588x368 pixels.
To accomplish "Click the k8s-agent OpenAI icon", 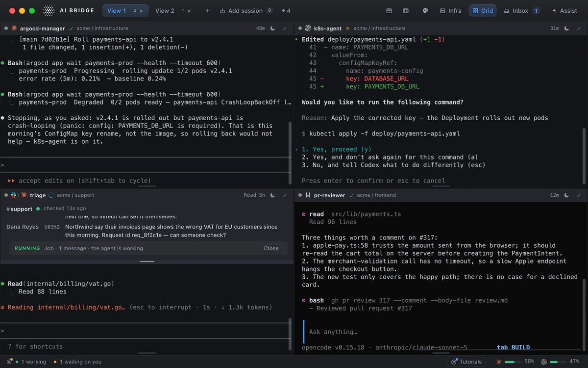I will click(x=308, y=28).
